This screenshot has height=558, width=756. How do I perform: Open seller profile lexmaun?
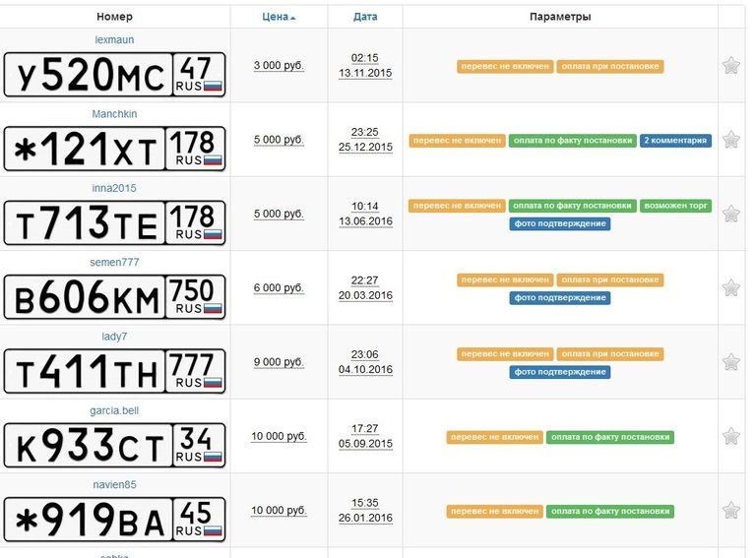click(x=114, y=39)
